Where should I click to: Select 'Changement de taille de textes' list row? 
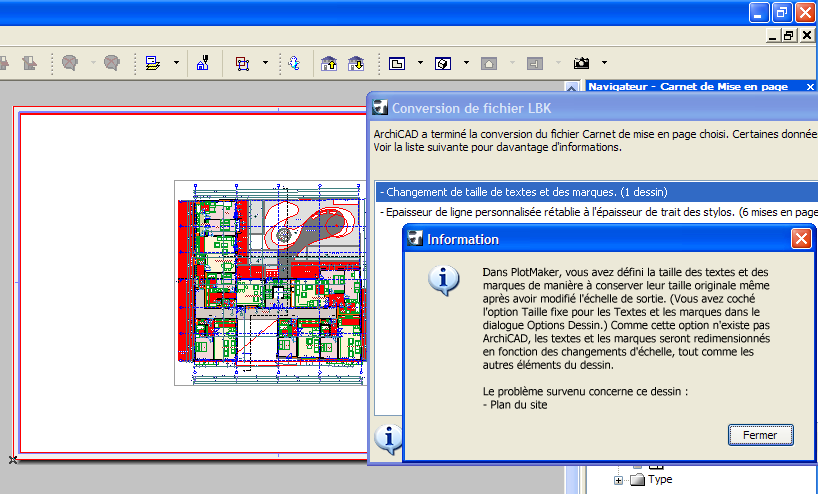(x=596, y=192)
